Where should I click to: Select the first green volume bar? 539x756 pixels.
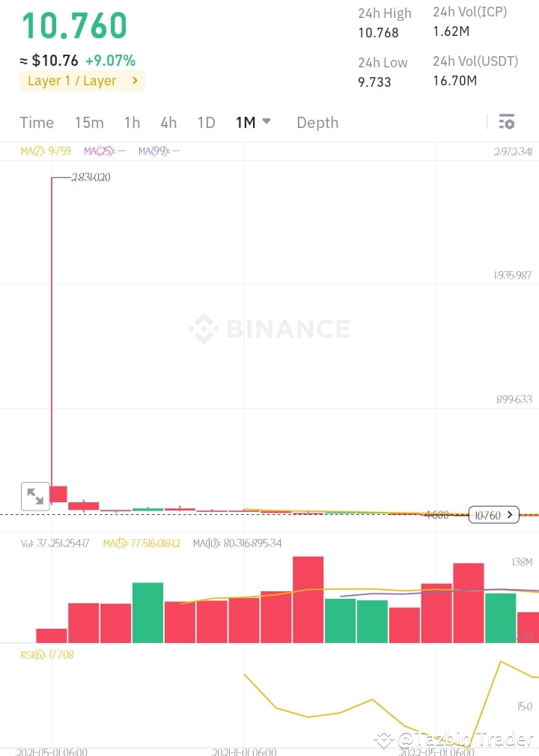click(147, 613)
